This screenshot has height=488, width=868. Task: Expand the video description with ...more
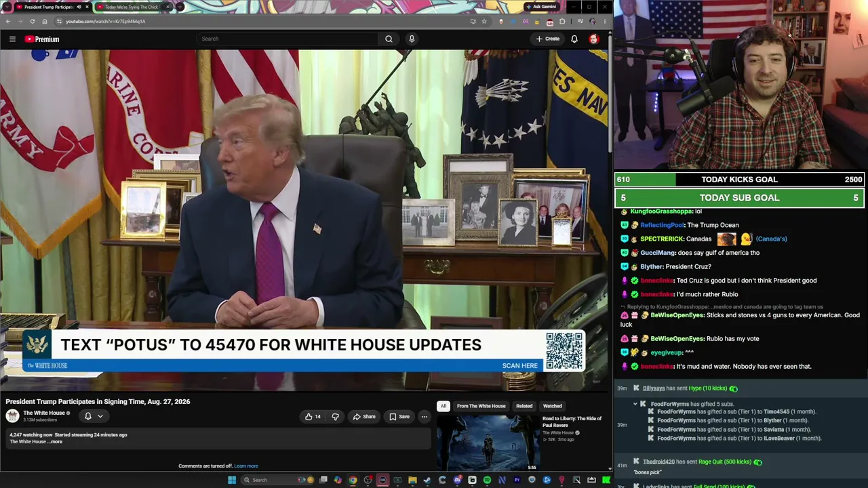pyautogui.click(x=56, y=442)
